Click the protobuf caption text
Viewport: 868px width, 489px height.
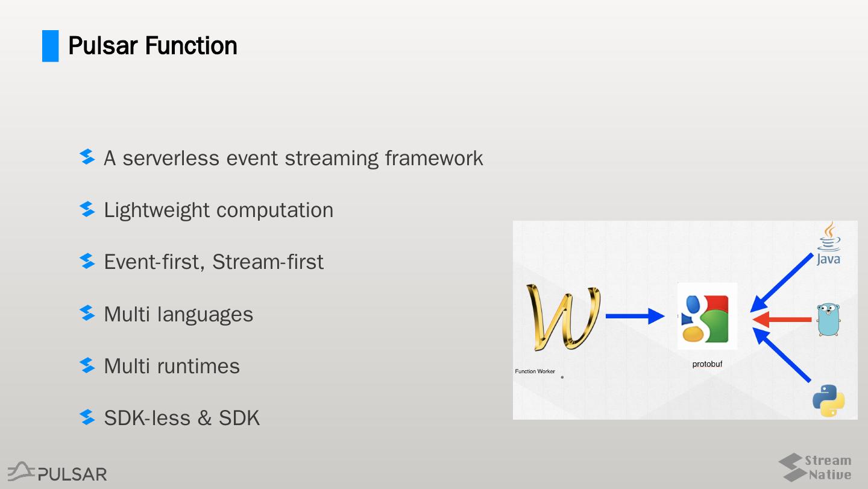point(707,364)
